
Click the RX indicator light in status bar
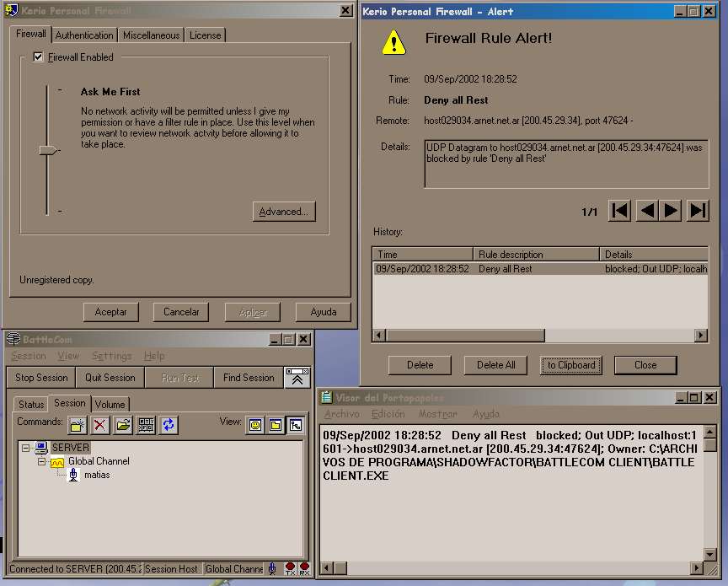304,568
